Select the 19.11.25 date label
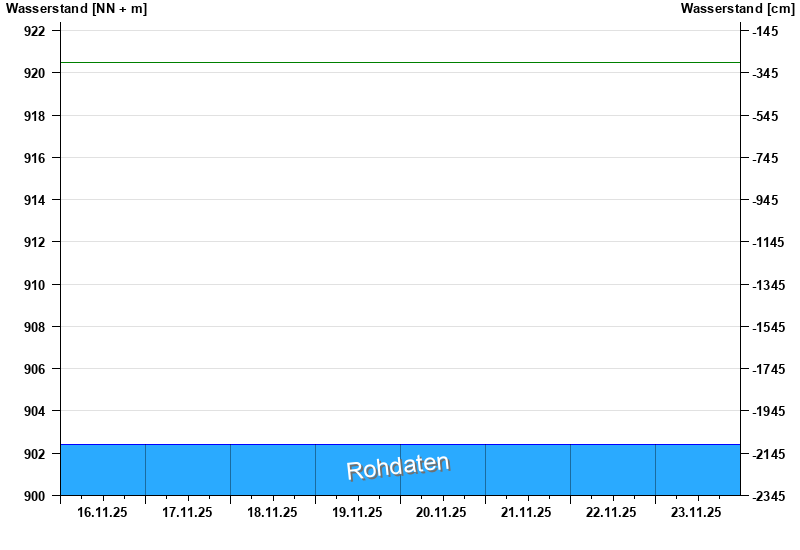The width and height of the screenshot is (800, 550). (357, 513)
